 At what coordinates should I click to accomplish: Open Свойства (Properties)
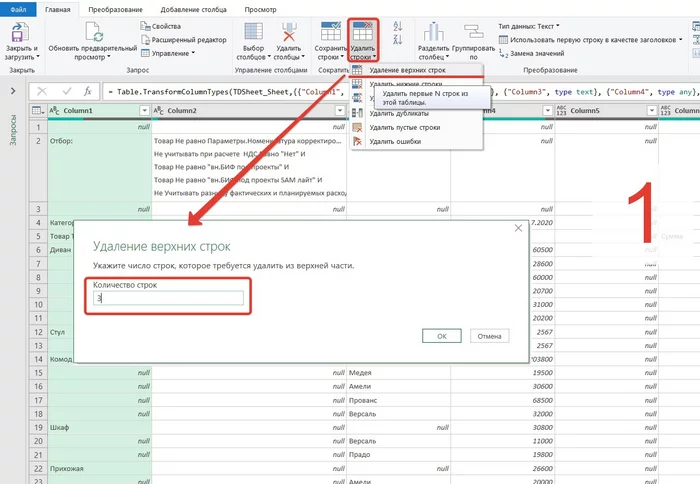click(x=161, y=26)
